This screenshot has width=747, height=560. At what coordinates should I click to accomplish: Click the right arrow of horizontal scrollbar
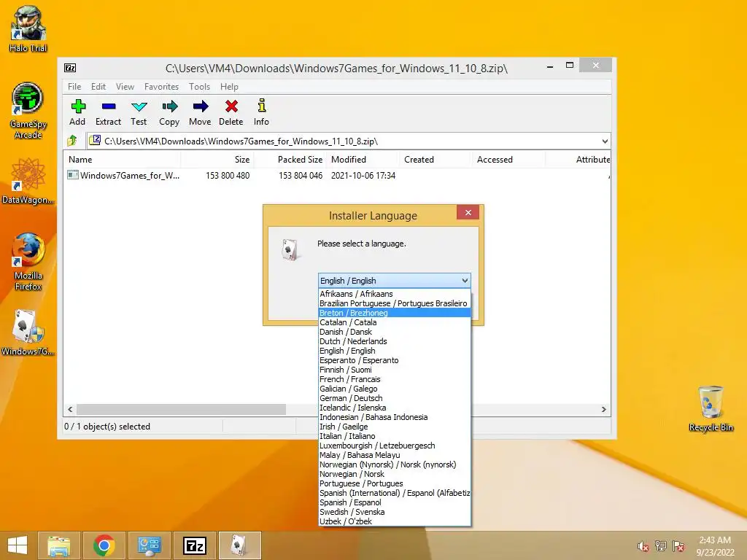(603, 410)
